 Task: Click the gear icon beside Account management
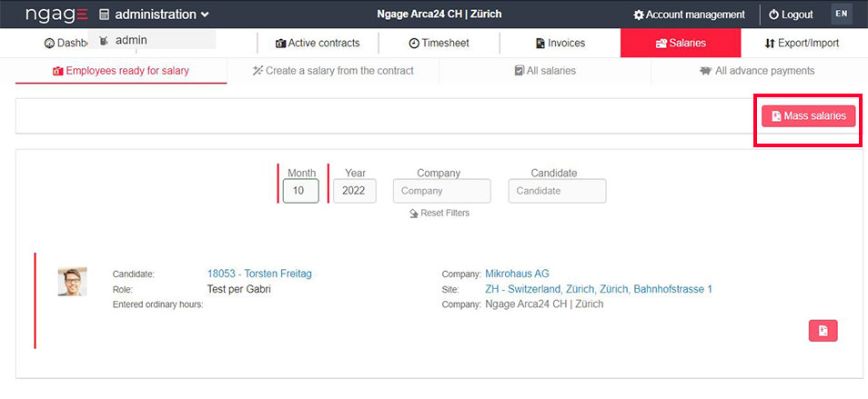pos(639,15)
